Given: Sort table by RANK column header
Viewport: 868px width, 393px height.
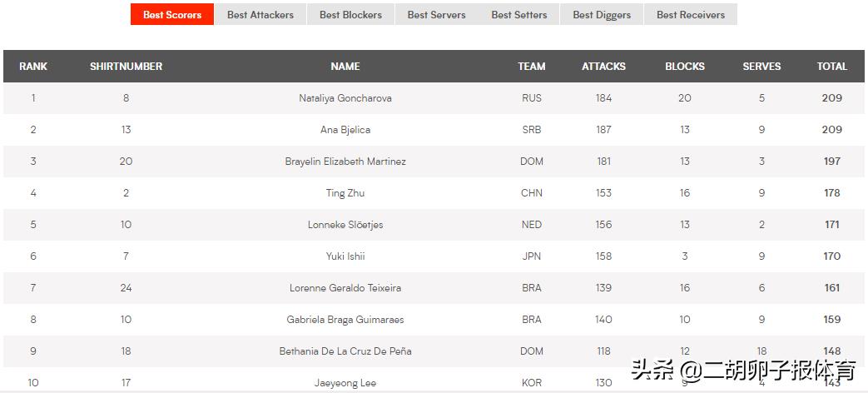Looking at the screenshot, I should [x=33, y=66].
